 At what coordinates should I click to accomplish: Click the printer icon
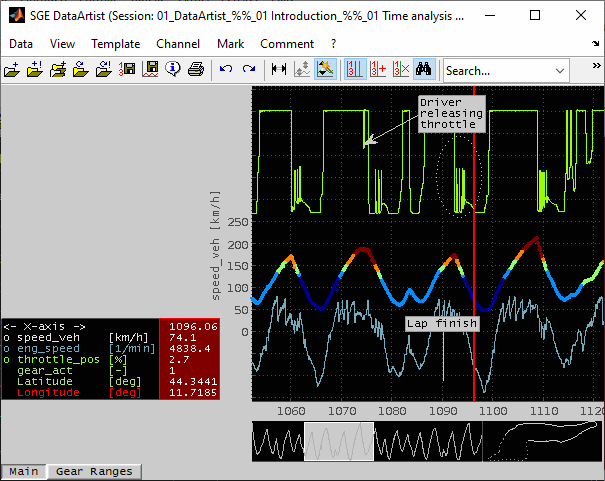point(196,70)
